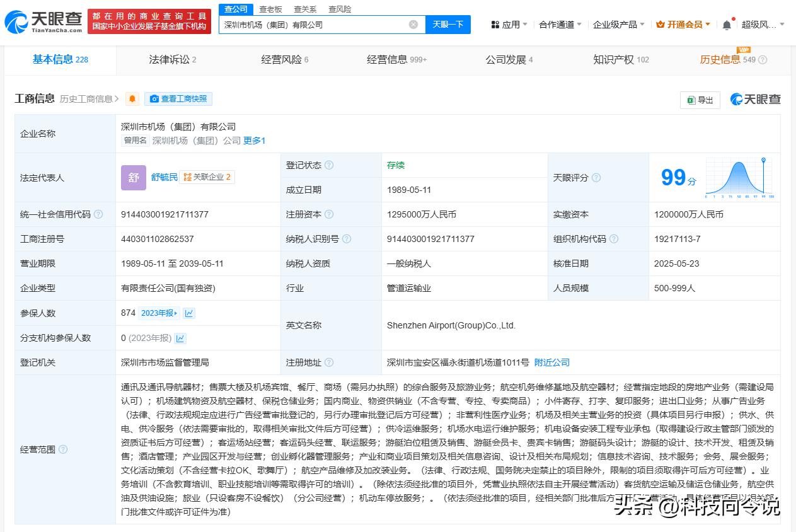Viewport: 796px width, 532px height.
Task: Click the 1200000万人民币 paid-in capital
Action: 688,214
